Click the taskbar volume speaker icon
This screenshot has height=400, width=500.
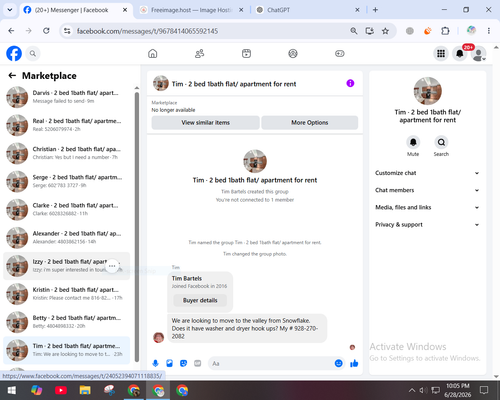coord(423,390)
